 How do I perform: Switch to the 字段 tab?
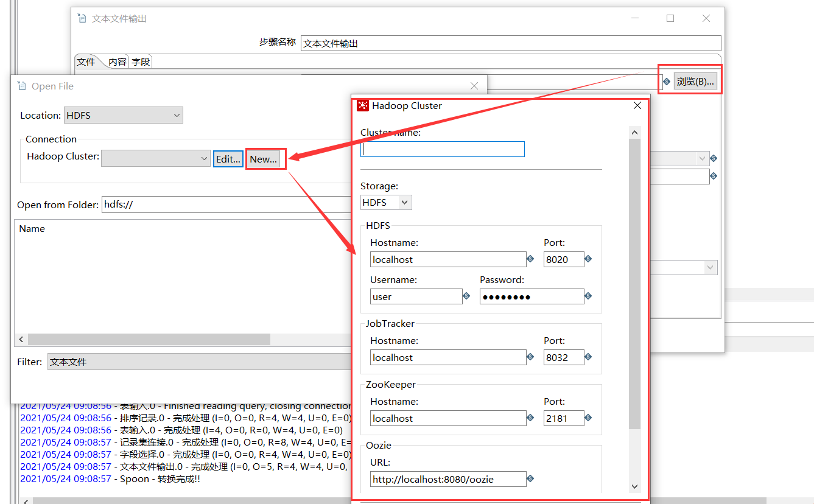point(140,61)
